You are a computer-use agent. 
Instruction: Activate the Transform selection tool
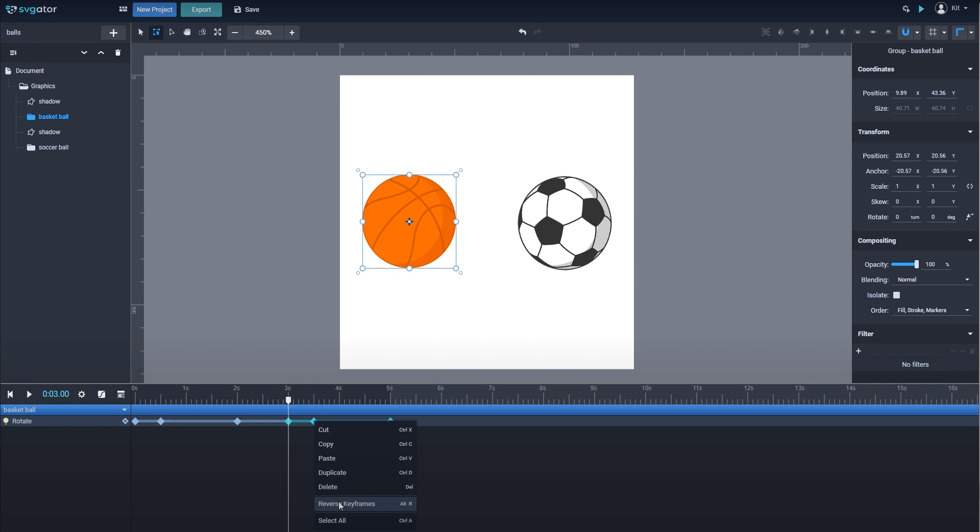tap(156, 32)
